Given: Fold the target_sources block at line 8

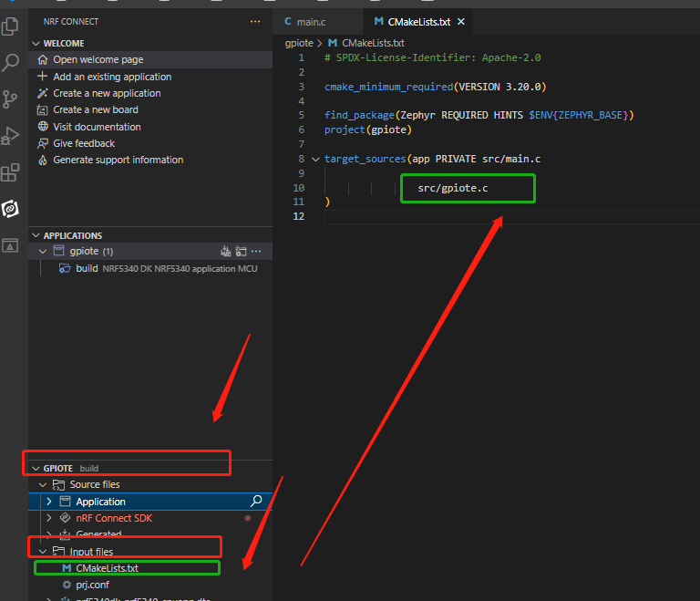Looking at the screenshot, I should (x=315, y=159).
